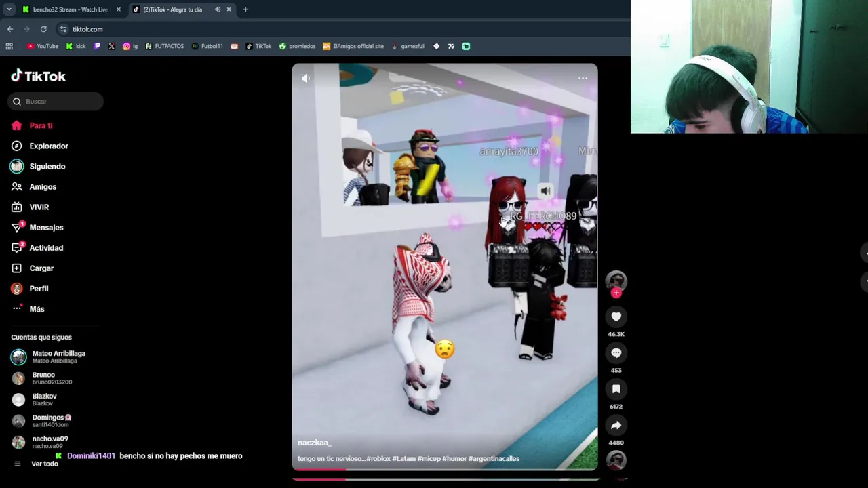The width and height of the screenshot is (868, 488).
Task: Open nacho.va09 followed account
Action: tap(40, 442)
